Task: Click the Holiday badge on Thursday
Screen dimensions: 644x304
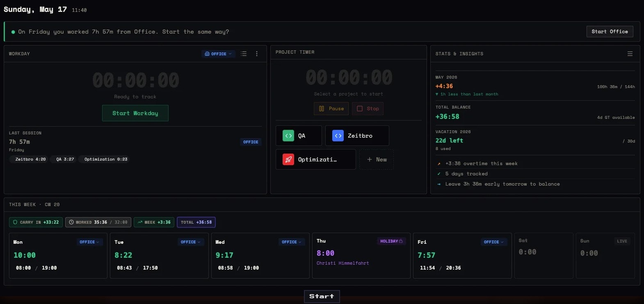Action: coord(391,241)
